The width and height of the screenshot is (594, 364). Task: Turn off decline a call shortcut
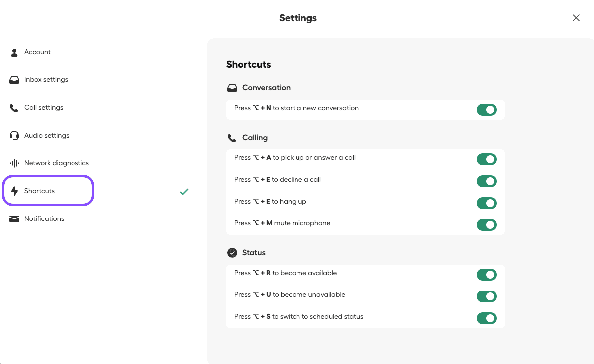click(486, 181)
